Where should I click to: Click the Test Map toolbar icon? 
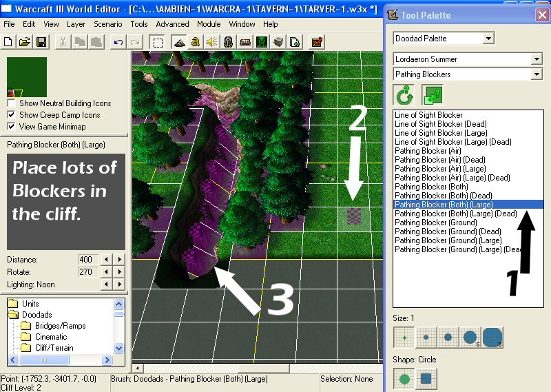coord(317,42)
